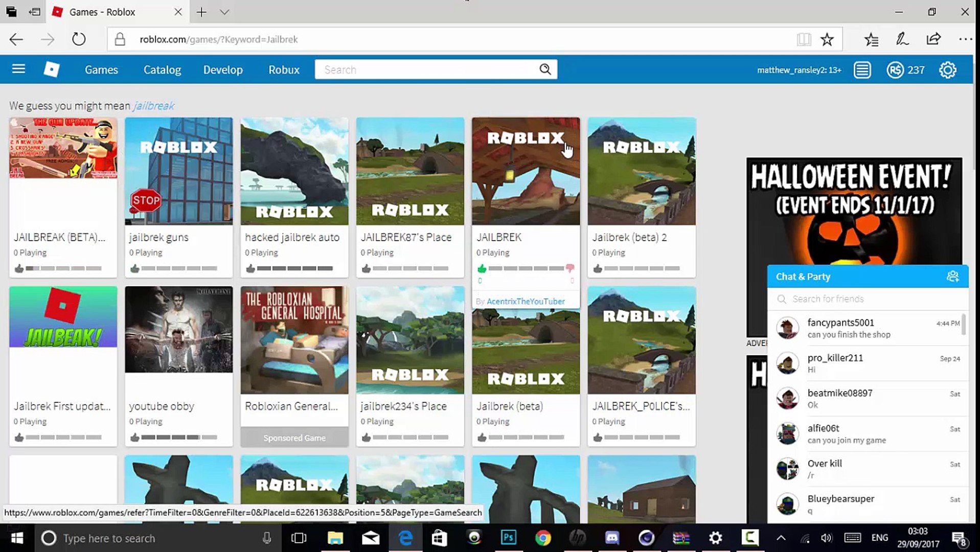980x552 pixels.
Task: Click the thumbs down on JAILBREK game
Action: point(570,268)
